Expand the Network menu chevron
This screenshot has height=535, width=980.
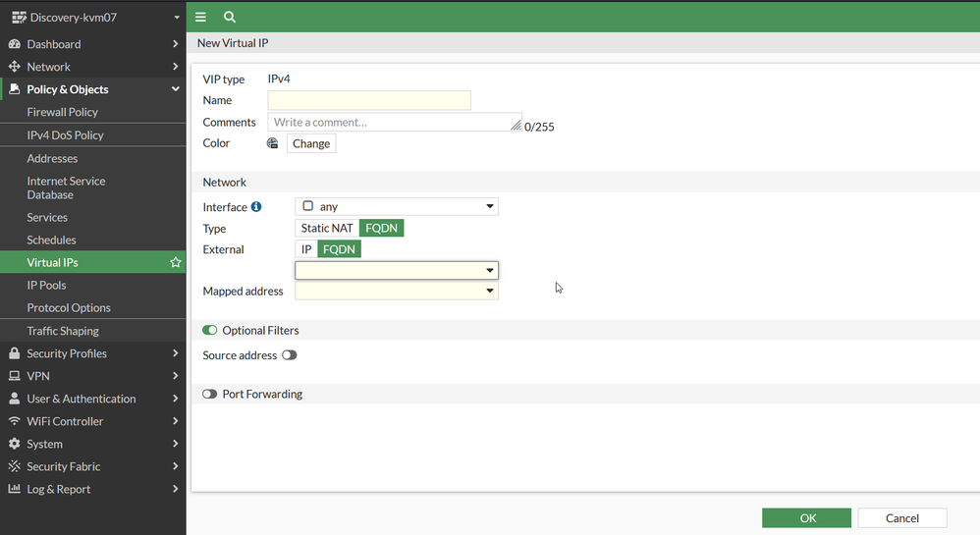(175, 66)
